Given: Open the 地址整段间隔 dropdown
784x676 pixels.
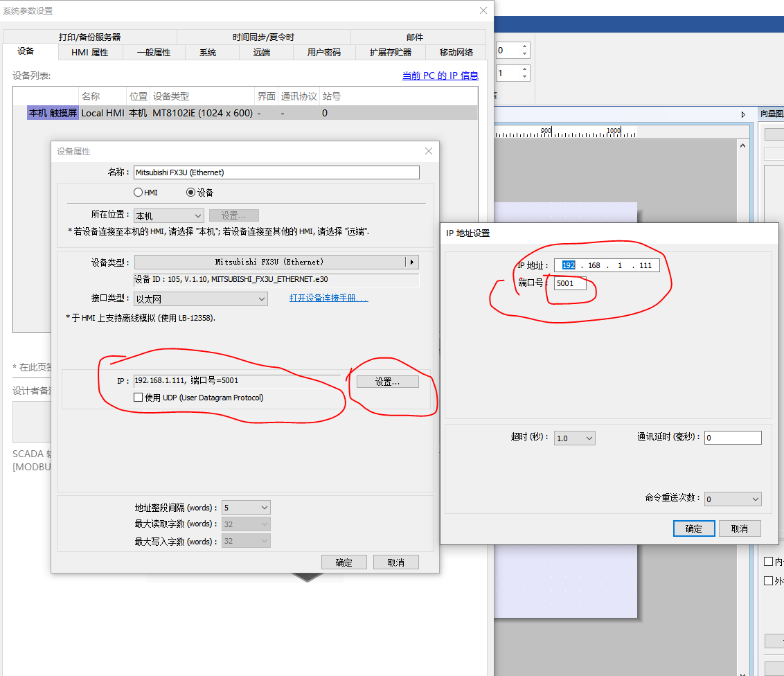Looking at the screenshot, I should click(x=246, y=508).
